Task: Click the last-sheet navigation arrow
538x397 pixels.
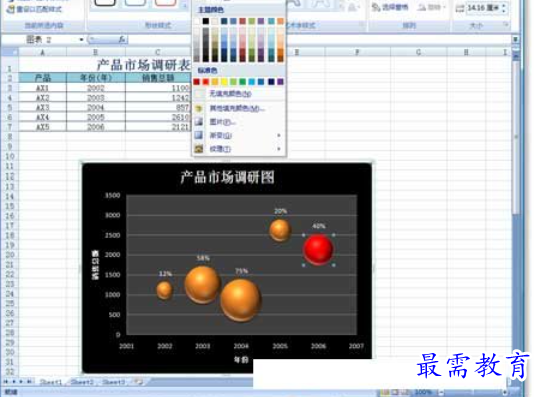Action: pos(30,381)
